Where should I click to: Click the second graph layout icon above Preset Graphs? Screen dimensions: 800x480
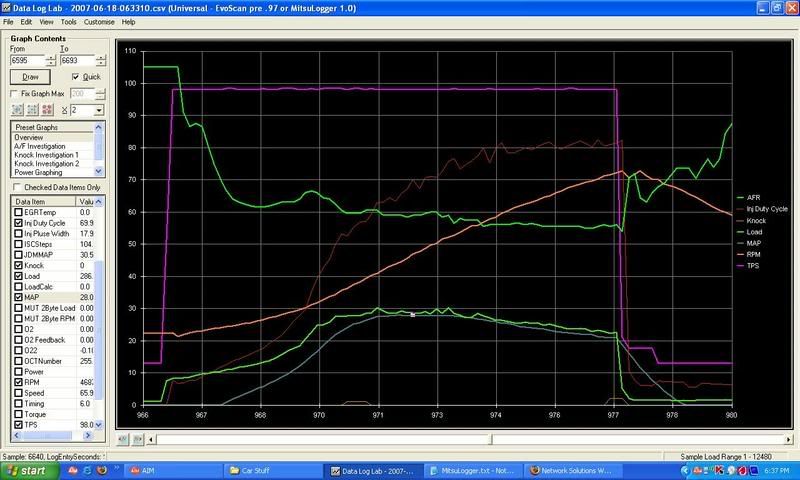[32, 110]
